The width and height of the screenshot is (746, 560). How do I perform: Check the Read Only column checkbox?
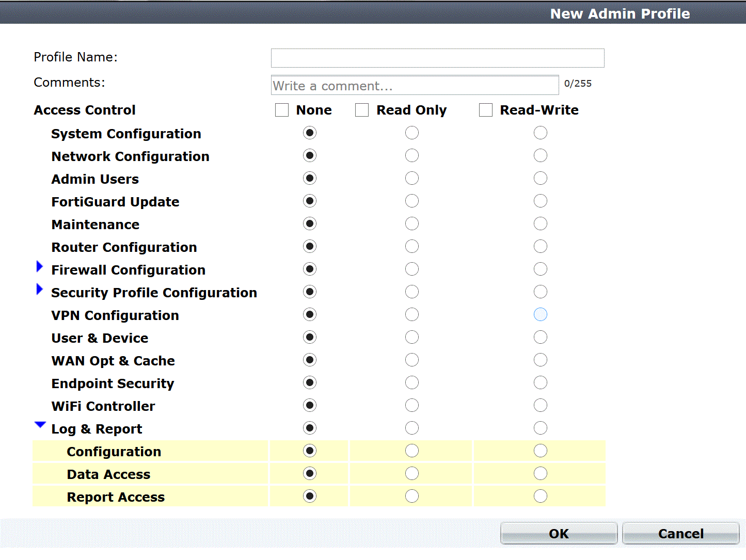pos(362,110)
